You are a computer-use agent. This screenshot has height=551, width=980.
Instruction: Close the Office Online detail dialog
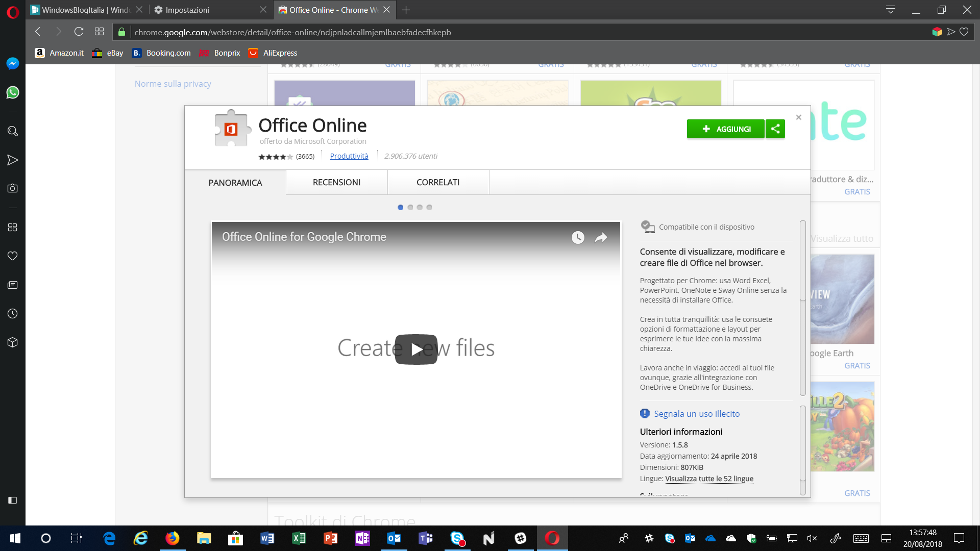(799, 117)
